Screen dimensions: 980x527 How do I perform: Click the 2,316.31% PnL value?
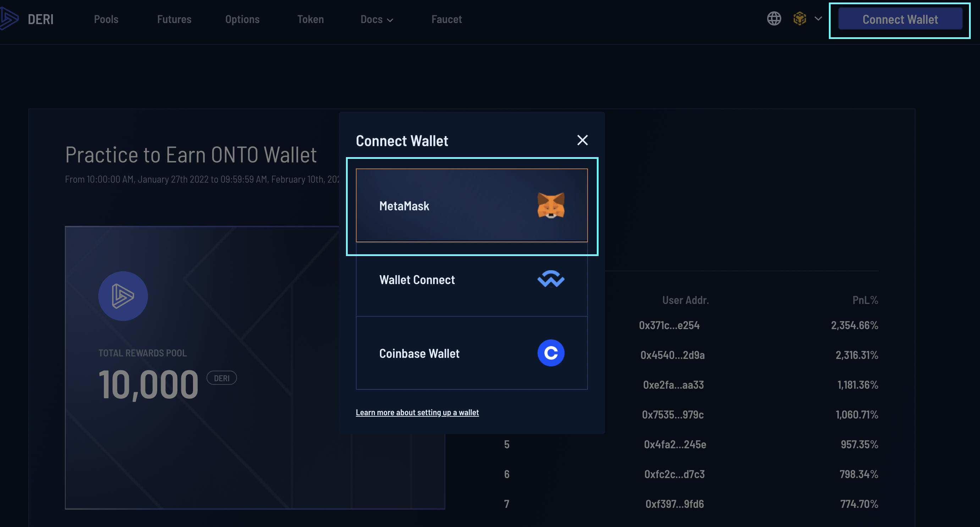pos(857,355)
